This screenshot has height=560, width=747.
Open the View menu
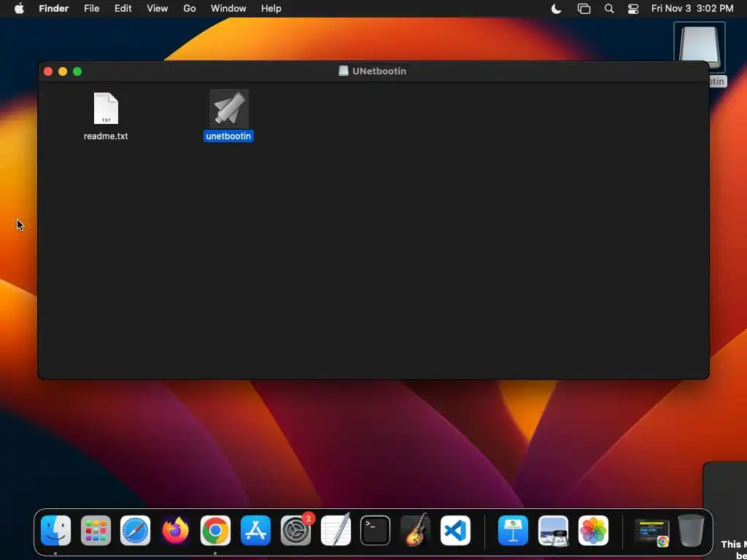coord(158,9)
